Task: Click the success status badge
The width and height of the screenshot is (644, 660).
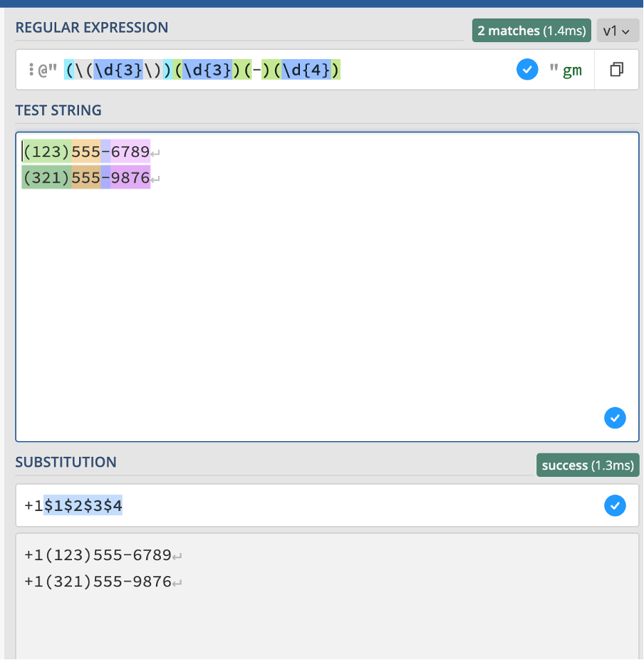Action: coord(587,465)
